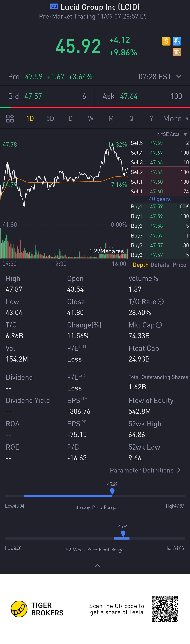Tap the Intraday Price Range marker
This screenshot has width=190, height=644.
coord(112,491)
